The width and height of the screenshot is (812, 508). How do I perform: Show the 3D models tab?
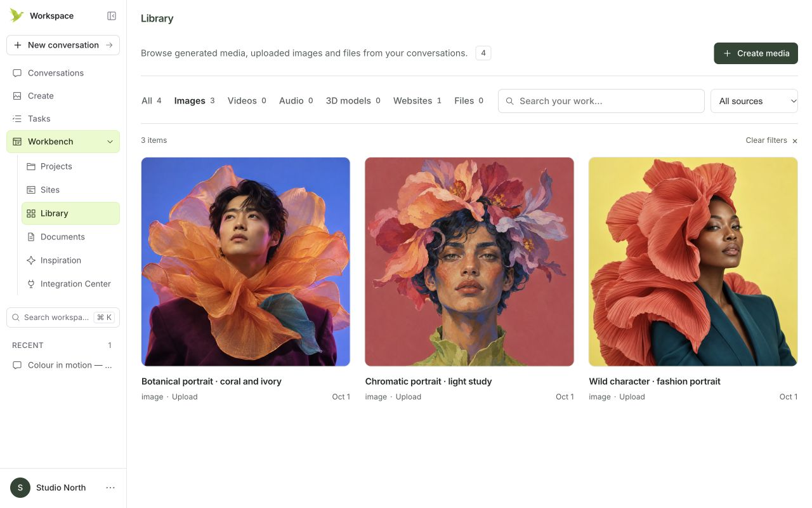pos(353,101)
